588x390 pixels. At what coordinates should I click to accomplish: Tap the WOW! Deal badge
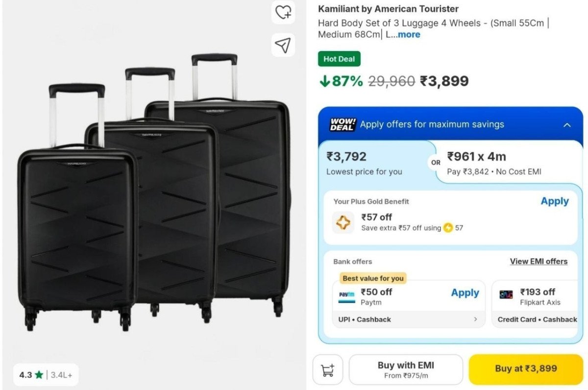click(x=343, y=124)
